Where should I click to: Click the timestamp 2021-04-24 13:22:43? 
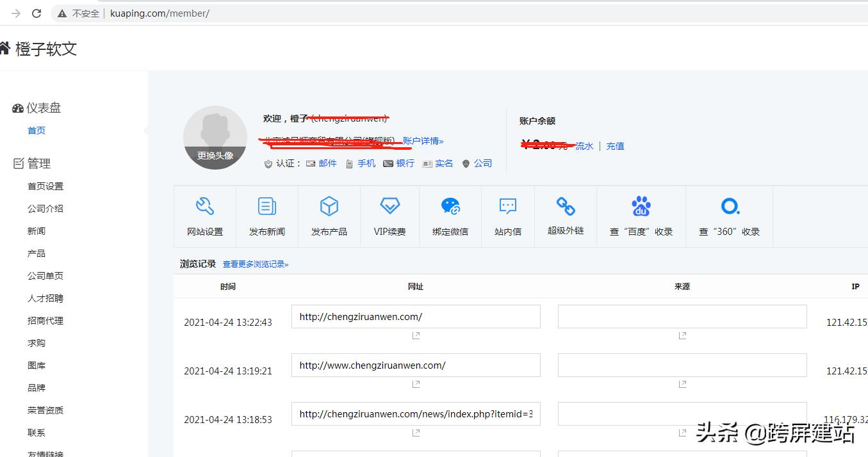pos(228,323)
